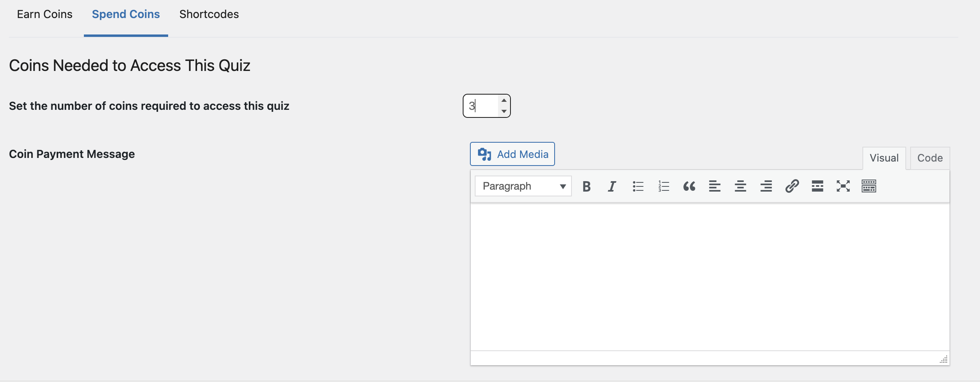
Task: Insert or edit a link
Action: tap(792, 186)
